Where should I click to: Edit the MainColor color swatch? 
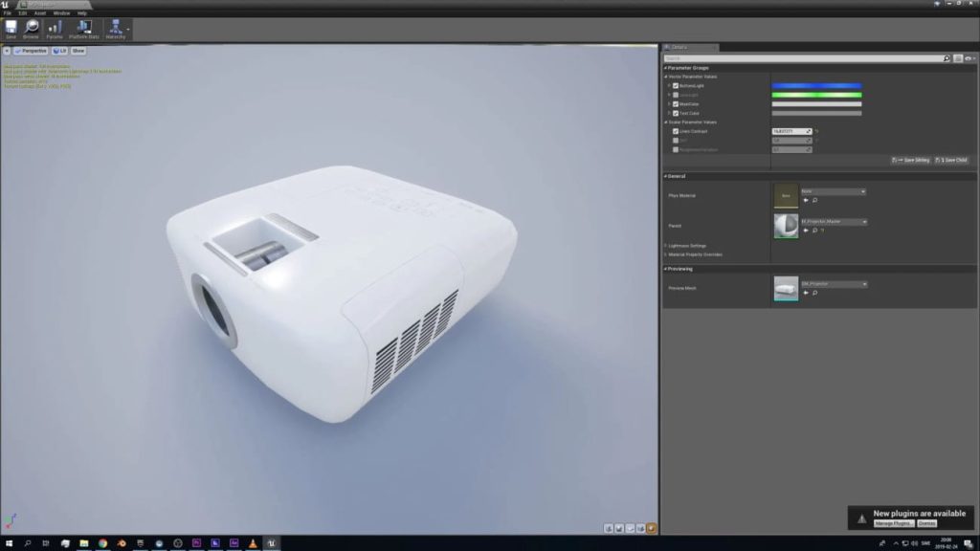pyautogui.click(x=816, y=103)
